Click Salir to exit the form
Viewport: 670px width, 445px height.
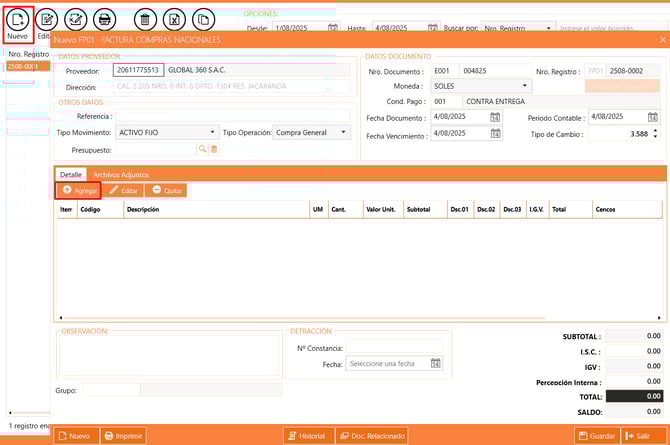pyautogui.click(x=644, y=436)
